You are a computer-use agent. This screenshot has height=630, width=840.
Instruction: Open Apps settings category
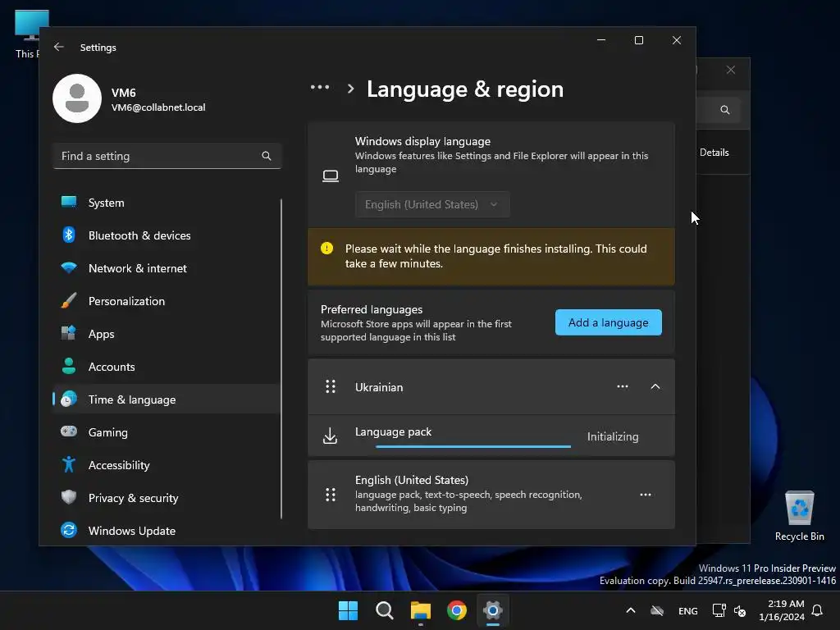[x=167, y=334]
